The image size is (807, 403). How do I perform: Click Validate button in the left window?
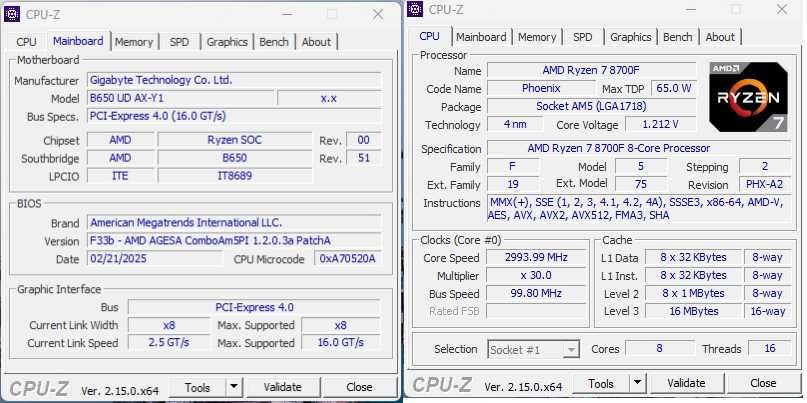click(x=282, y=388)
